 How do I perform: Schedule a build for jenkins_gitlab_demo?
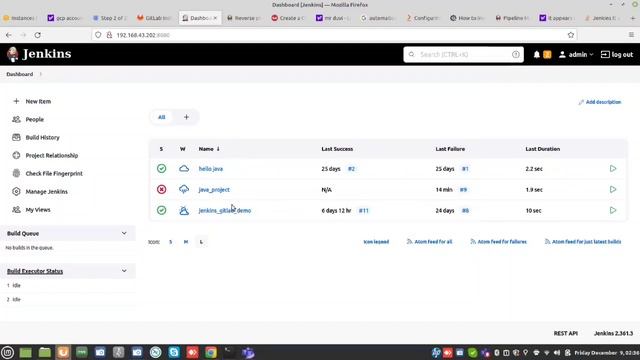(613, 210)
